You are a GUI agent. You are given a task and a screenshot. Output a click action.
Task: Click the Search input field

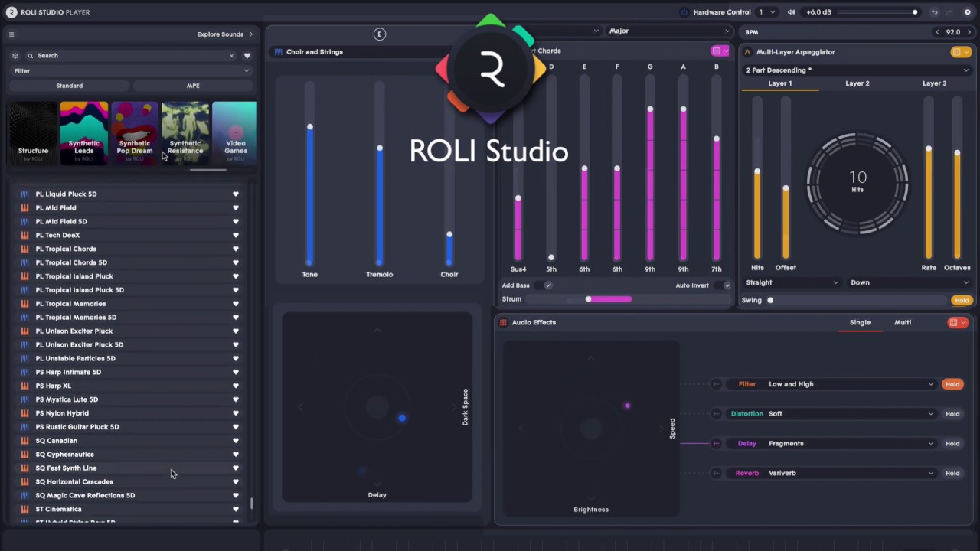pos(130,56)
